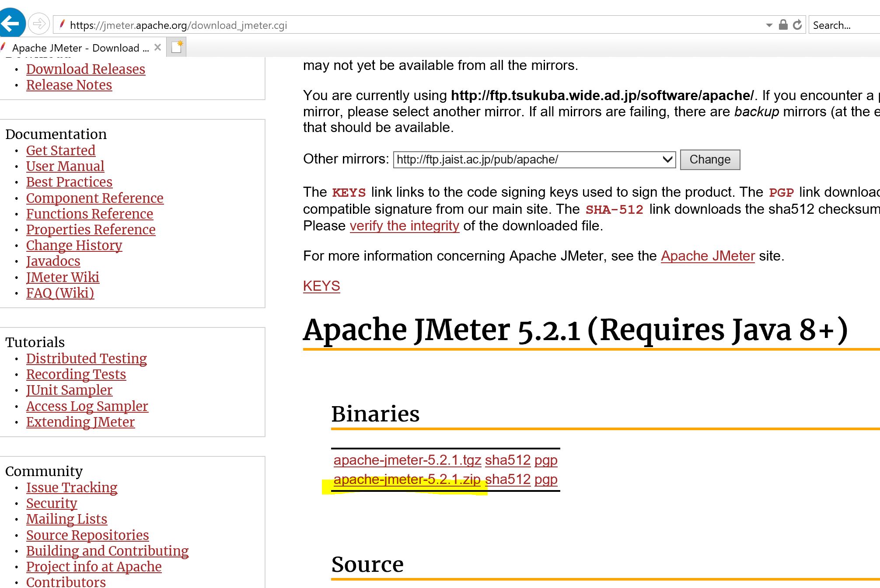Select the Apache JMeter - Download tab
The height and width of the screenshot is (588, 880).
click(80, 48)
